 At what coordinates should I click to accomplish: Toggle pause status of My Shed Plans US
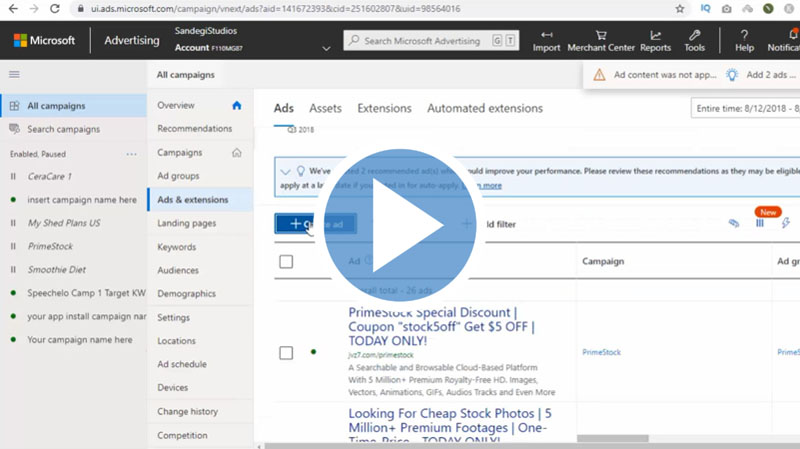[13, 223]
